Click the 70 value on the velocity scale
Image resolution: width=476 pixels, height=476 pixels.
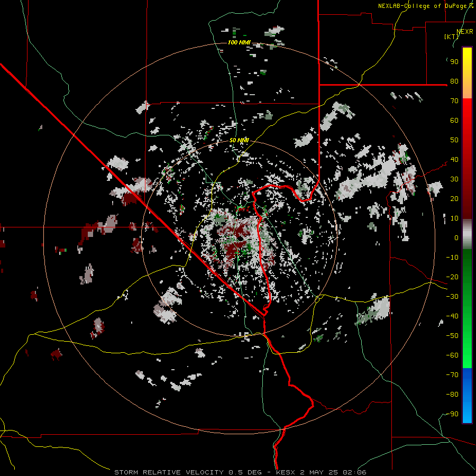point(454,101)
